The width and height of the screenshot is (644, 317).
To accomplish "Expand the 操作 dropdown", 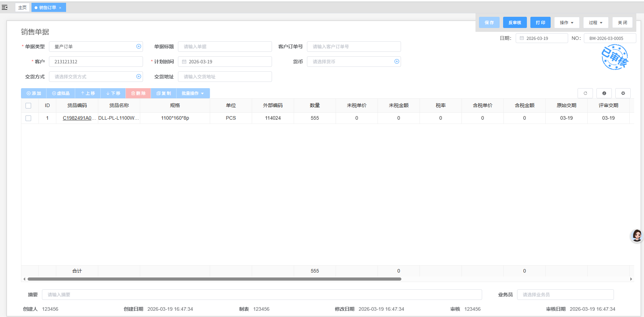I will click(x=566, y=23).
